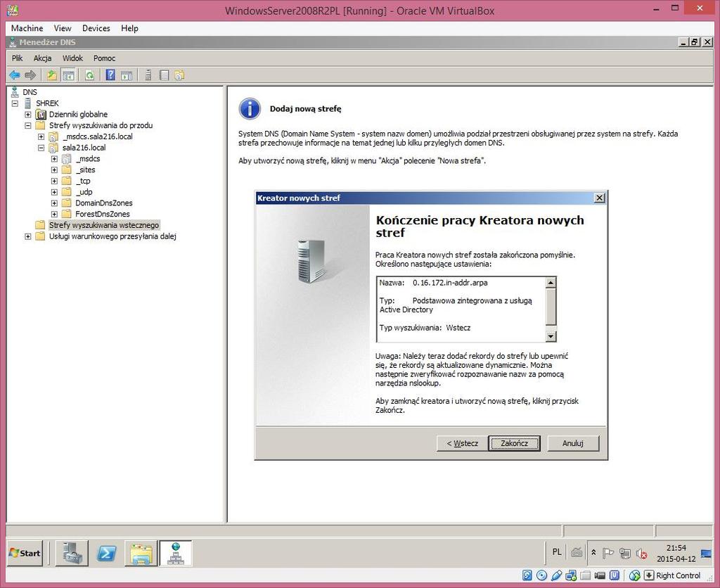Go forward with the gray right arrow

30,75
